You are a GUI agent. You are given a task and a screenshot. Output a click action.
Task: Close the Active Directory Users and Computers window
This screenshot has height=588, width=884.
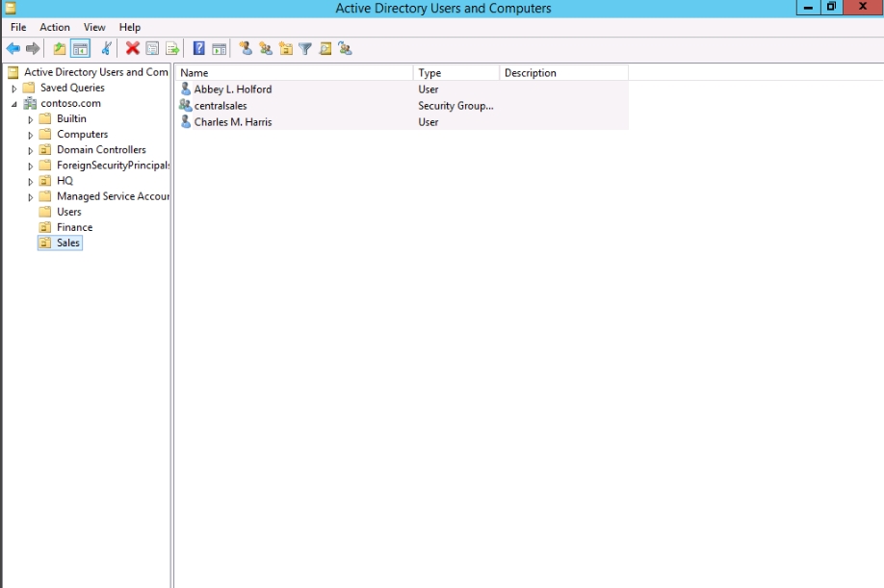[x=863, y=8]
